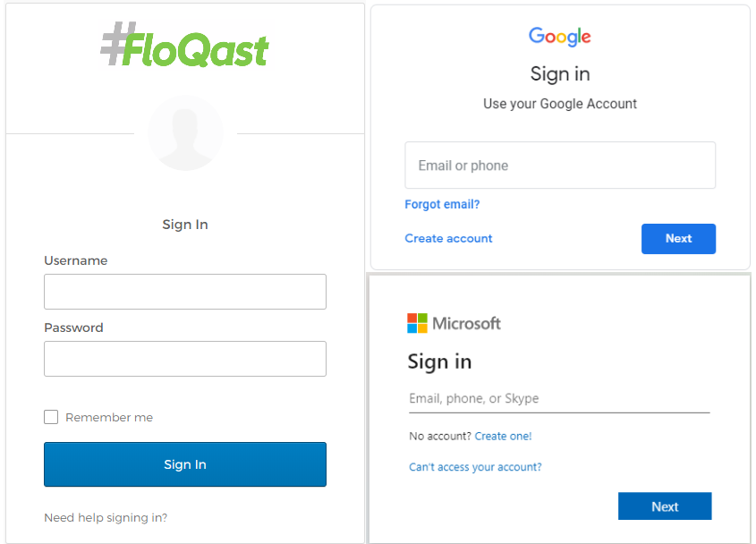Open Google Create account link
This screenshot has height=544, width=756.
(x=448, y=238)
